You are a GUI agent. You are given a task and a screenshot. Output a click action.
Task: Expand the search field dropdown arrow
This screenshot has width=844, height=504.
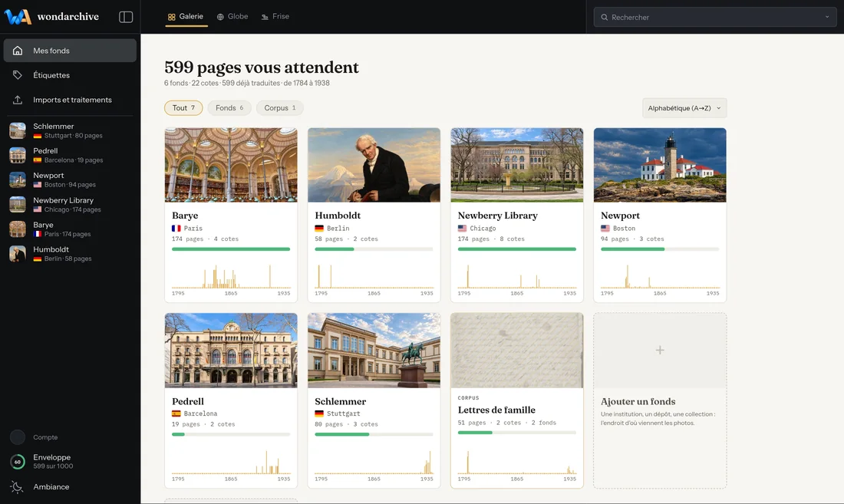point(827,17)
